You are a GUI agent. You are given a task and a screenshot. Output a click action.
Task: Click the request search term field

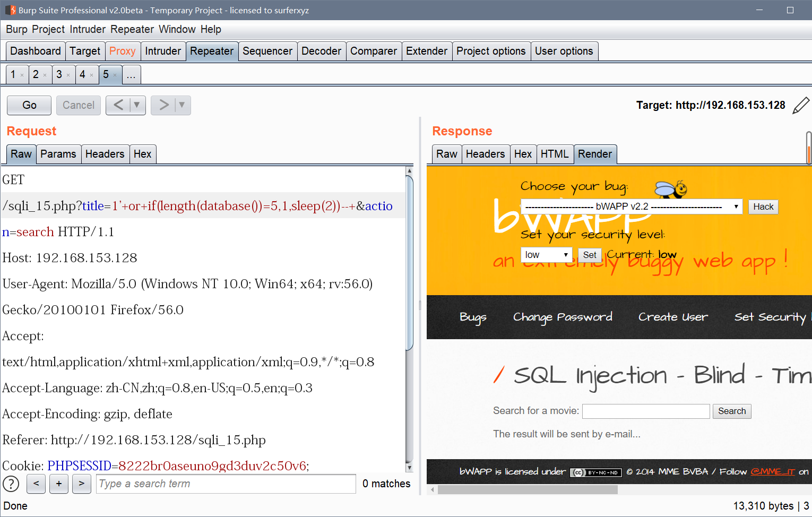(x=226, y=484)
